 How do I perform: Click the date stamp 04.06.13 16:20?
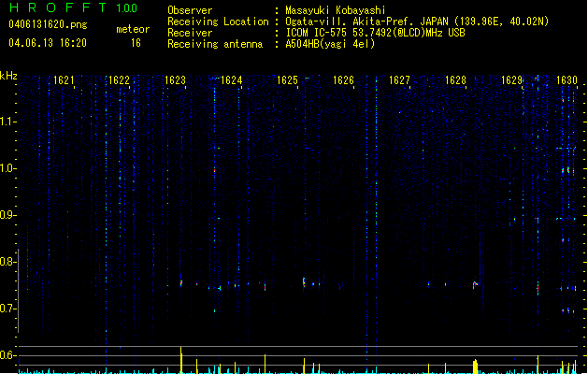(48, 43)
